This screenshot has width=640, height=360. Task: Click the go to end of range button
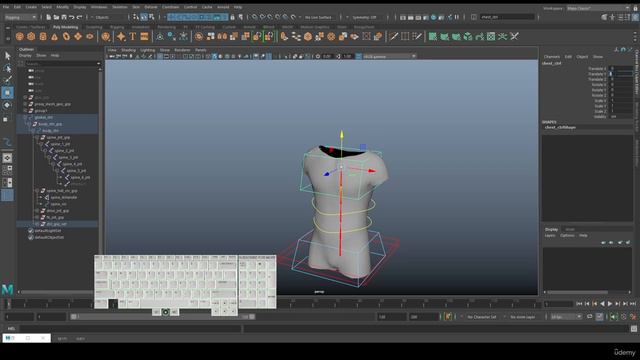(x=633, y=304)
